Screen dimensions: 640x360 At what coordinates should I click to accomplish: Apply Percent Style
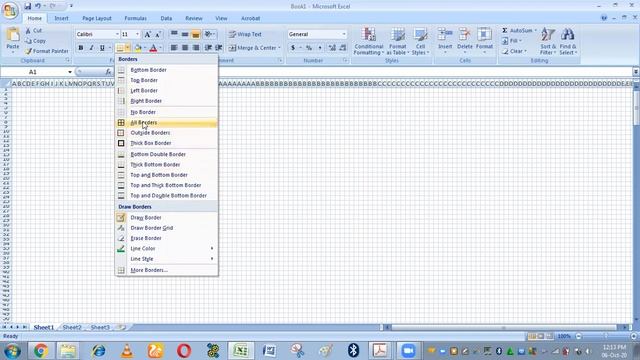click(x=309, y=48)
